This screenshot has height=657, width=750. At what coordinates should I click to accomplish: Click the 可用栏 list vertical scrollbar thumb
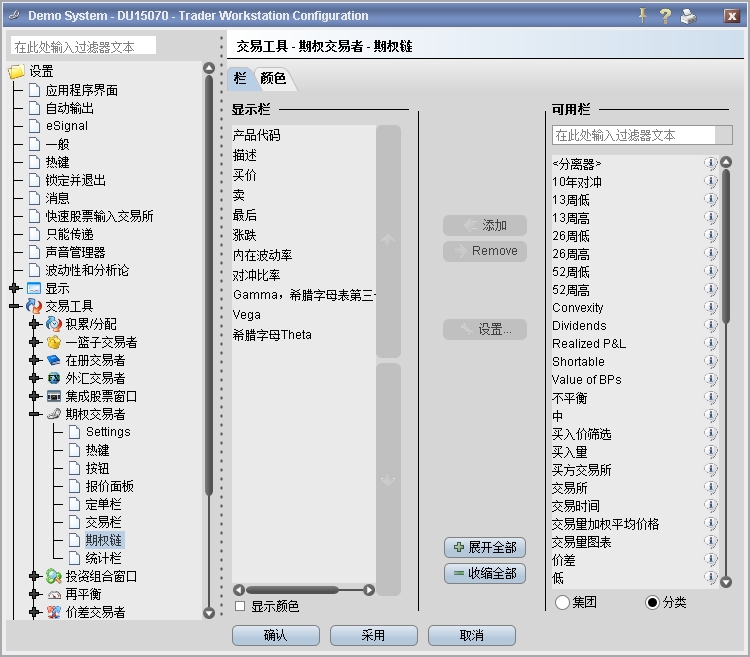point(726,246)
